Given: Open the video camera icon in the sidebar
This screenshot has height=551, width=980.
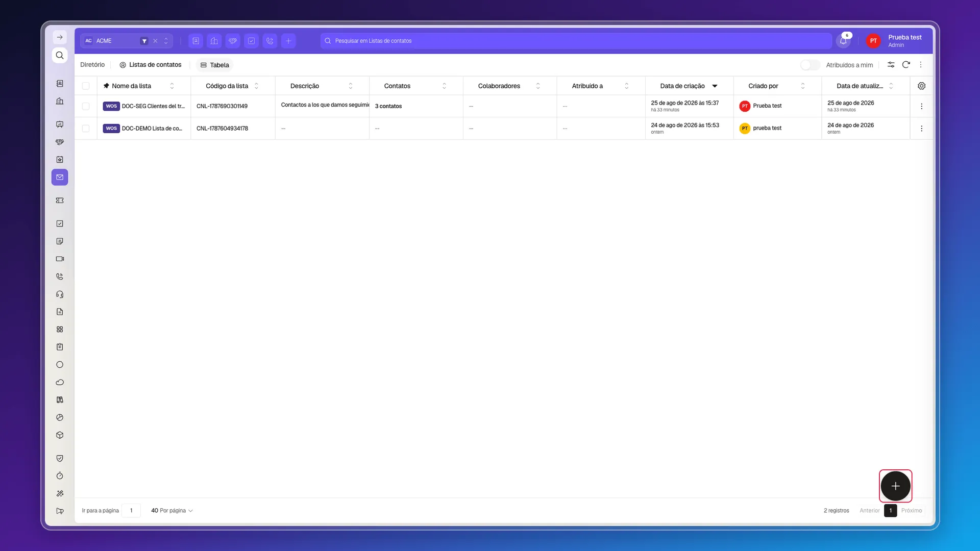Looking at the screenshot, I should coord(60,259).
